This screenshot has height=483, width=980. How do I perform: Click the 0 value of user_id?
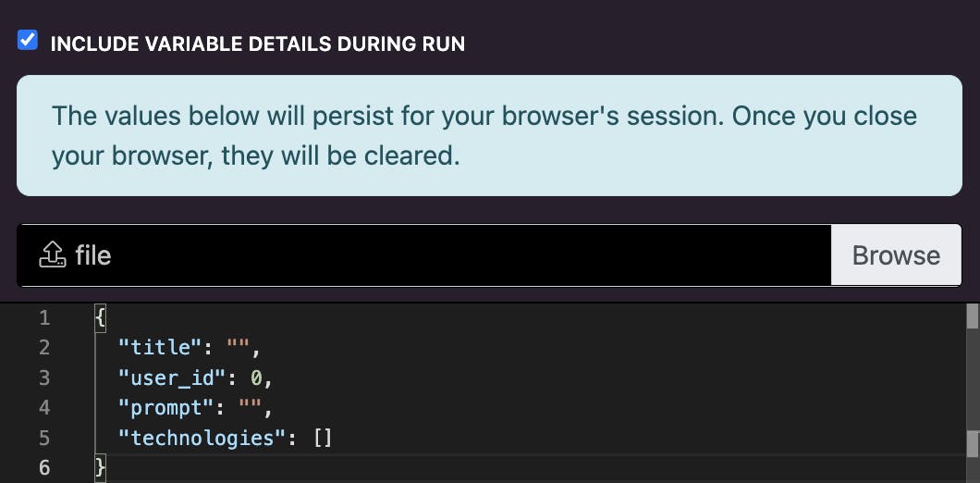point(255,378)
